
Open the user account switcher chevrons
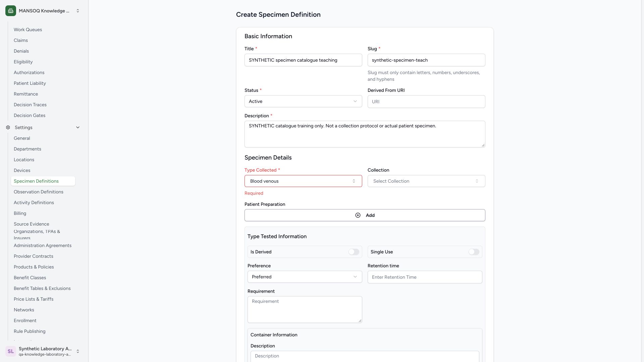[78, 351]
